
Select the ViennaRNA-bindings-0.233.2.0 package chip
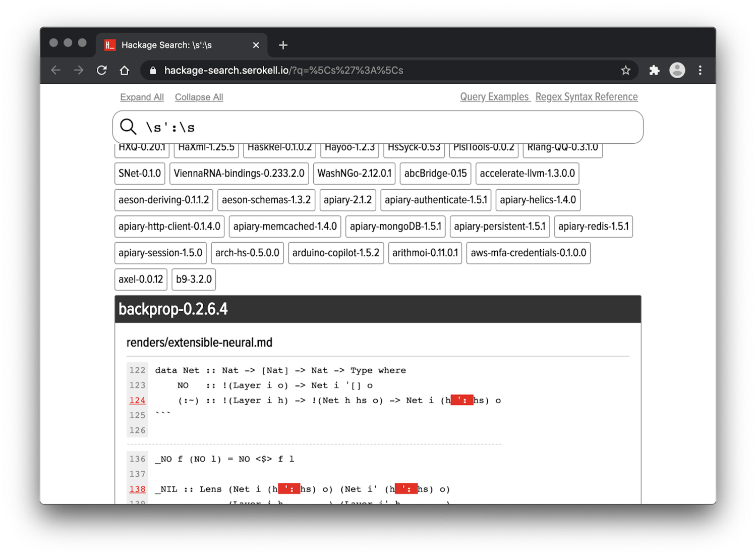point(239,174)
